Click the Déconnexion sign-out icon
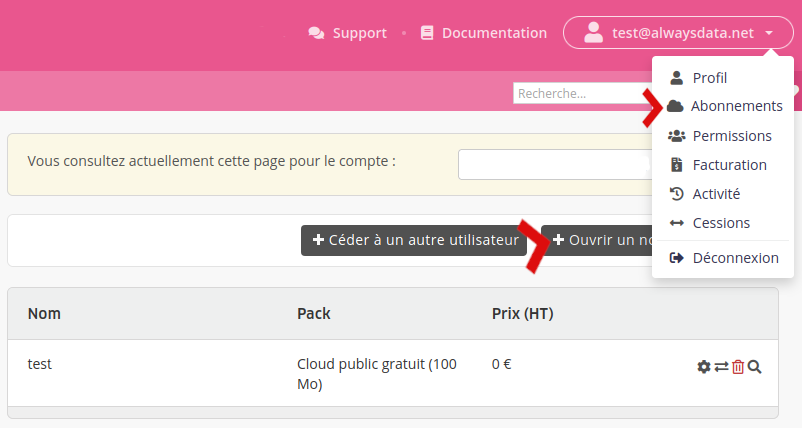Image resolution: width=802 pixels, height=428 pixels. point(676,258)
